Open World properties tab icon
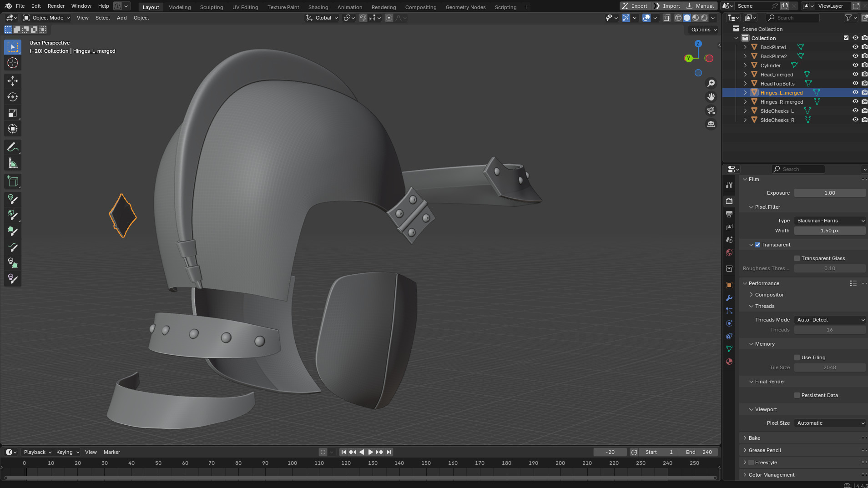 [729, 252]
